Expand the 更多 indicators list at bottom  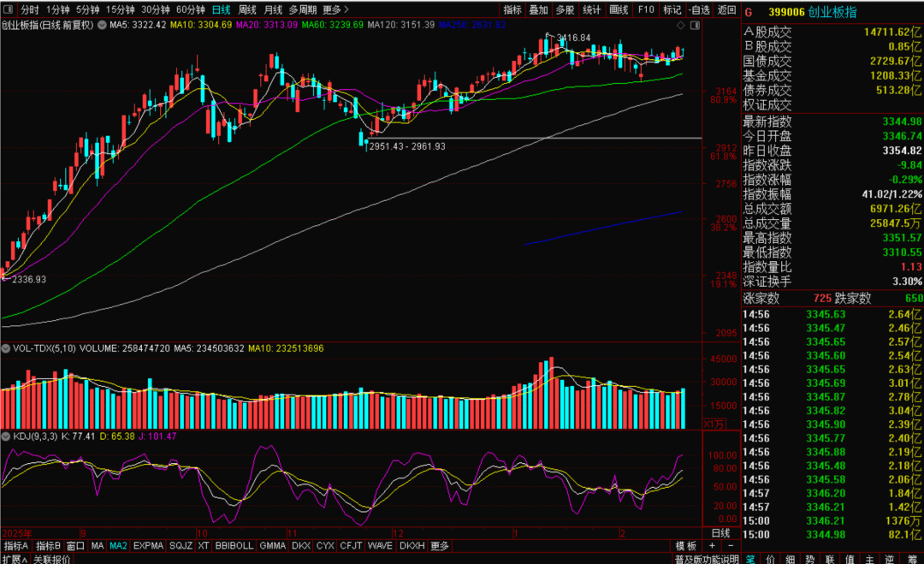pyautogui.click(x=440, y=545)
